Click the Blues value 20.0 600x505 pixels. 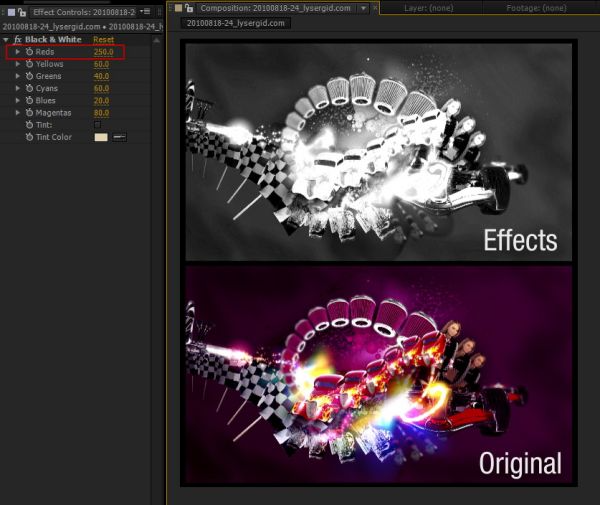point(101,101)
